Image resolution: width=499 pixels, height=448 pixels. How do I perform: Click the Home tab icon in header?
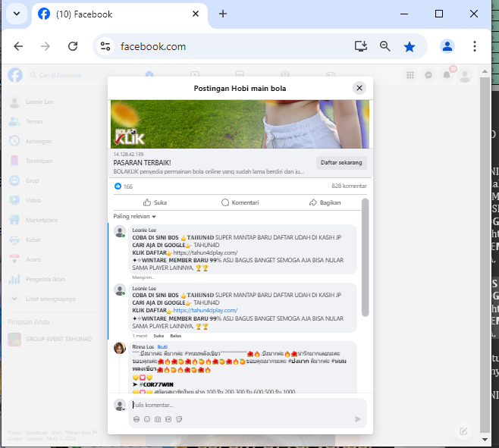coord(149,74)
